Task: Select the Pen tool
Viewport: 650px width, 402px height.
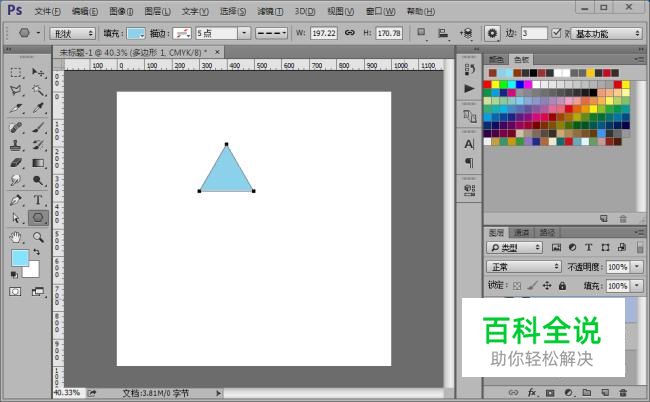Action: [16, 200]
